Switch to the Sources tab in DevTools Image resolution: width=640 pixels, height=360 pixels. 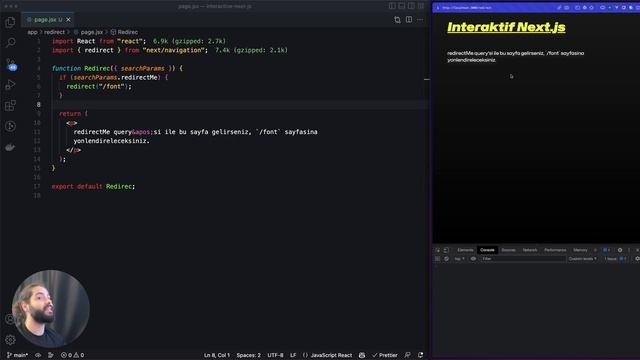pos(508,250)
